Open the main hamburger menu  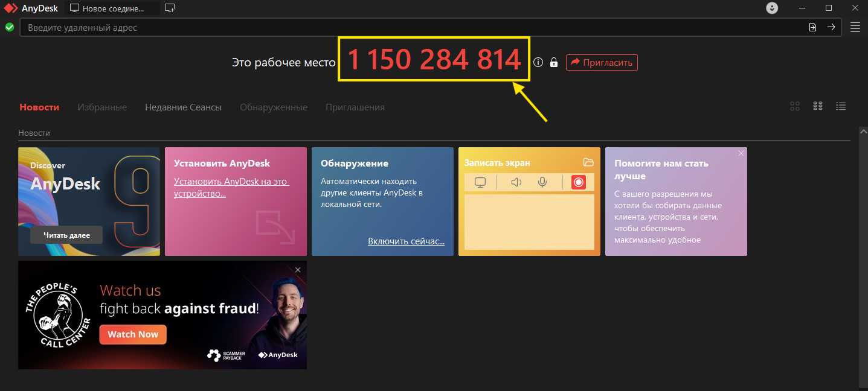point(855,27)
